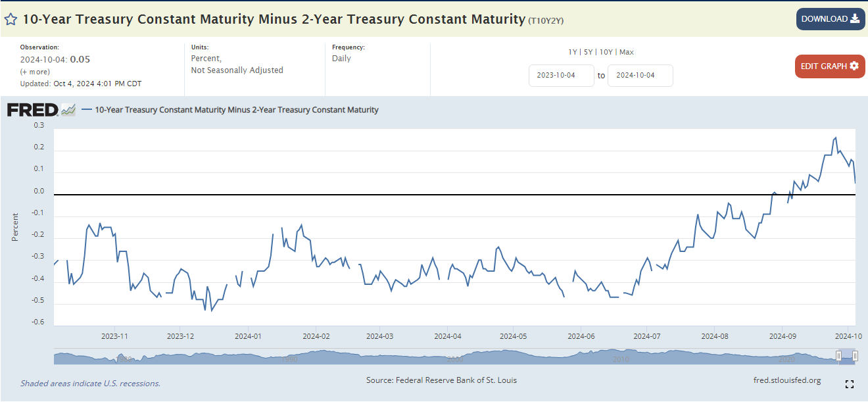Image resolution: width=868 pixels, height=402 pixels.
Task: Click the left range slider handle
Action: [838, 356]
